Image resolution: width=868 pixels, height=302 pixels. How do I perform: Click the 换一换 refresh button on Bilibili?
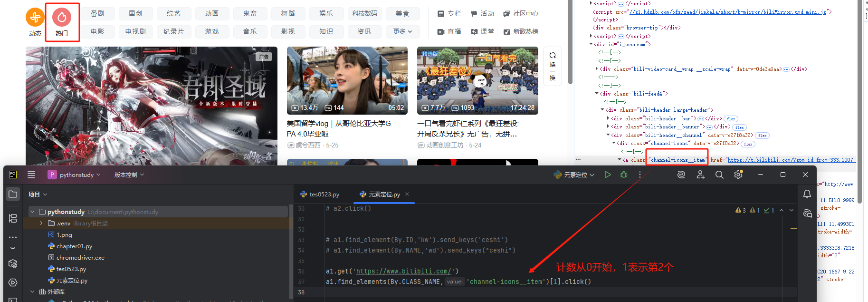tap(553, 66)
